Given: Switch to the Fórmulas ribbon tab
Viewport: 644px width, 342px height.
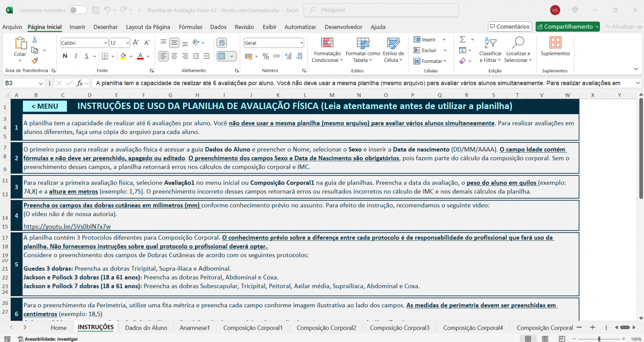Looking at the screenshot, I should coord(190,27).
